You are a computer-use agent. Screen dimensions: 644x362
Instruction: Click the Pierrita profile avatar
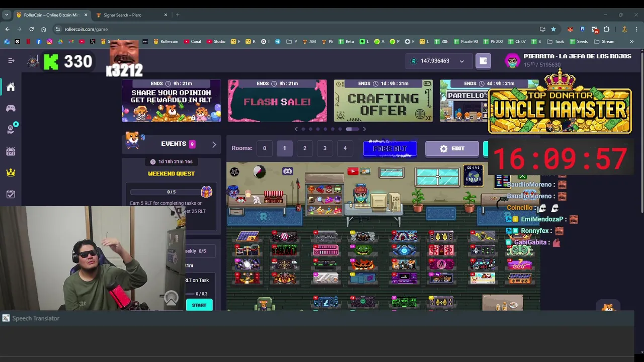click(x=512, y=61)
